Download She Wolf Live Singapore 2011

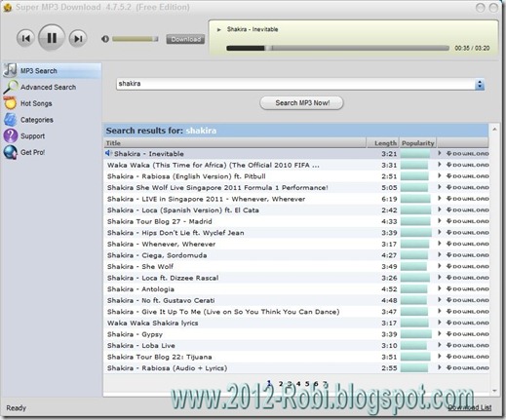pyautogui.click(x=467, y=187)
